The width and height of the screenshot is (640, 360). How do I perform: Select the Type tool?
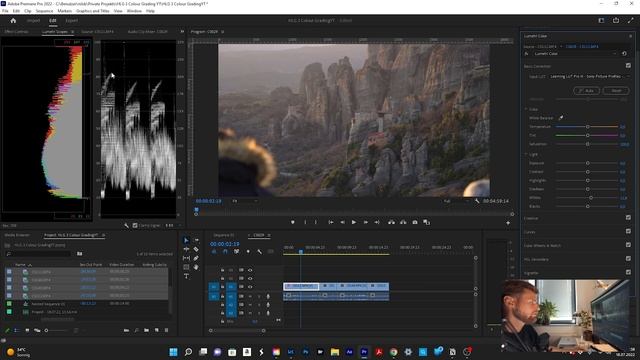point(186,276)
